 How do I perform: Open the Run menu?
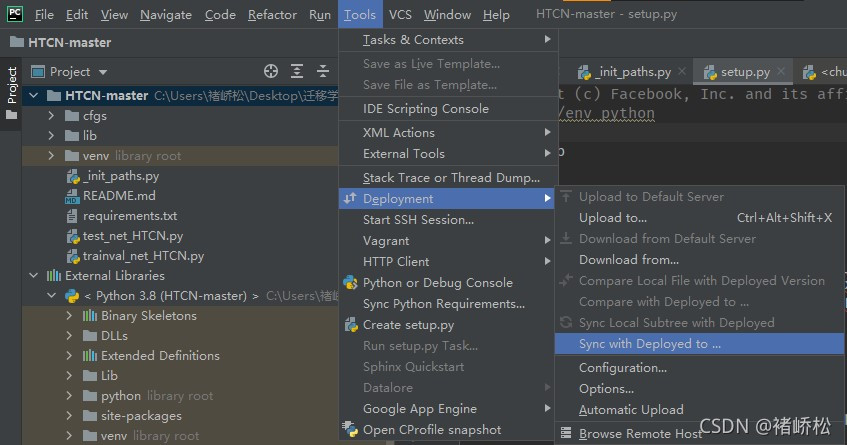tap(320, 15)
